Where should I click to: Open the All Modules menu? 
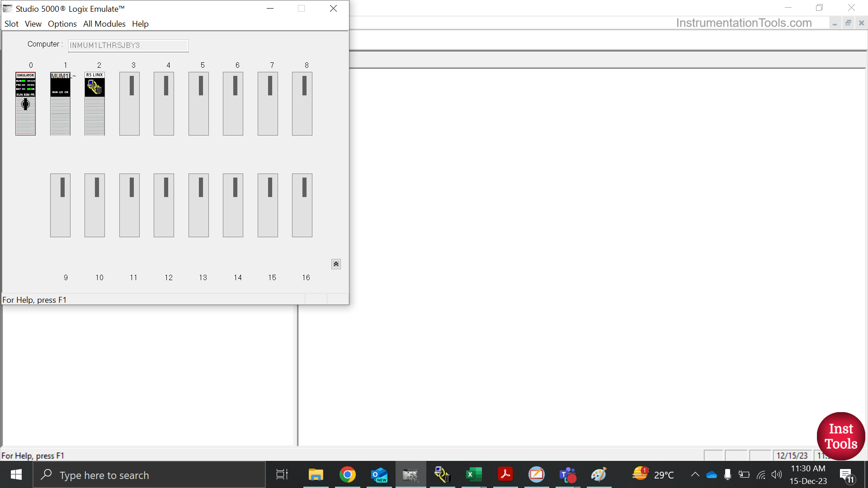104,24
